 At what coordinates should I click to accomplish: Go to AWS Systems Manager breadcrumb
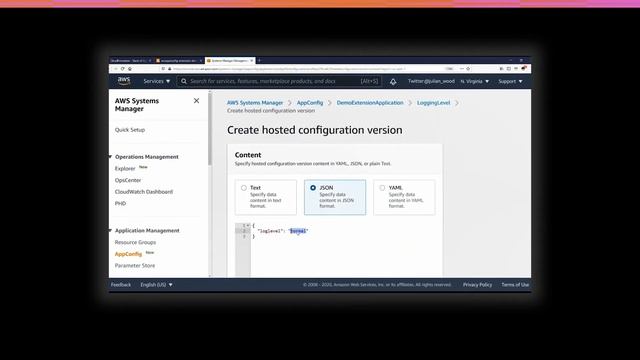(x=255, y=103)
